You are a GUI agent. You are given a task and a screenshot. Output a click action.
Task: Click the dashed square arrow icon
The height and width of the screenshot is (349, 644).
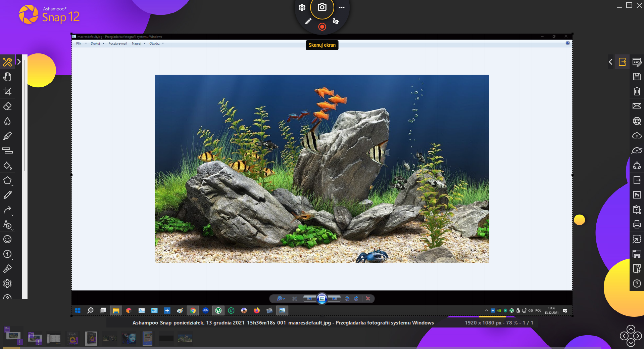coord(637,239)
